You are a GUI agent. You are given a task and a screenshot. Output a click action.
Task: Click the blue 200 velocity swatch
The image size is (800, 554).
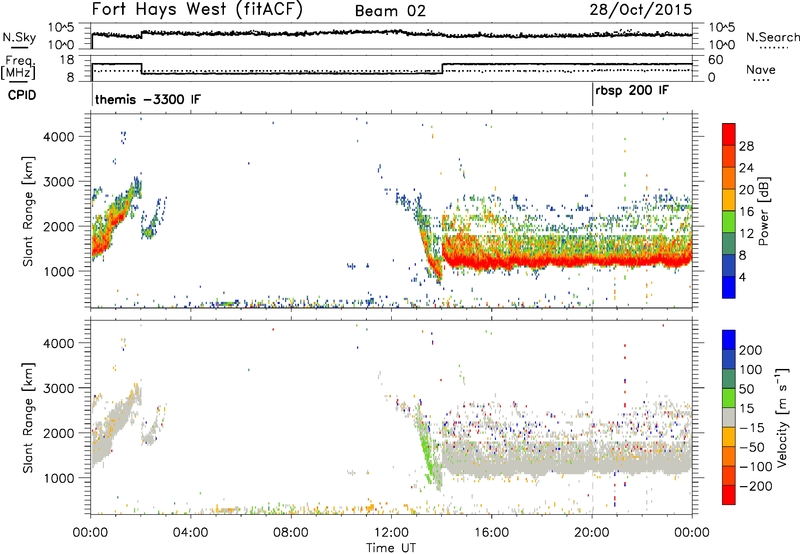pos(729,340)
